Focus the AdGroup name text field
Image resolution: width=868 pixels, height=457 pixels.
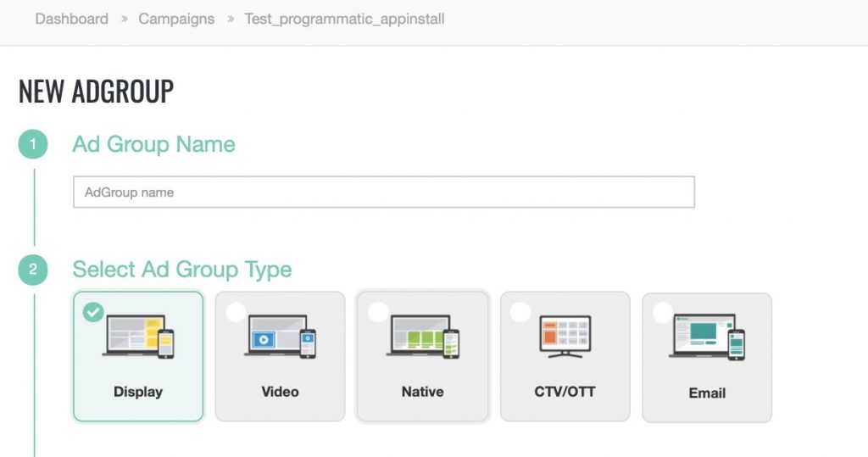pyautogui.click(x=383, y=192)
